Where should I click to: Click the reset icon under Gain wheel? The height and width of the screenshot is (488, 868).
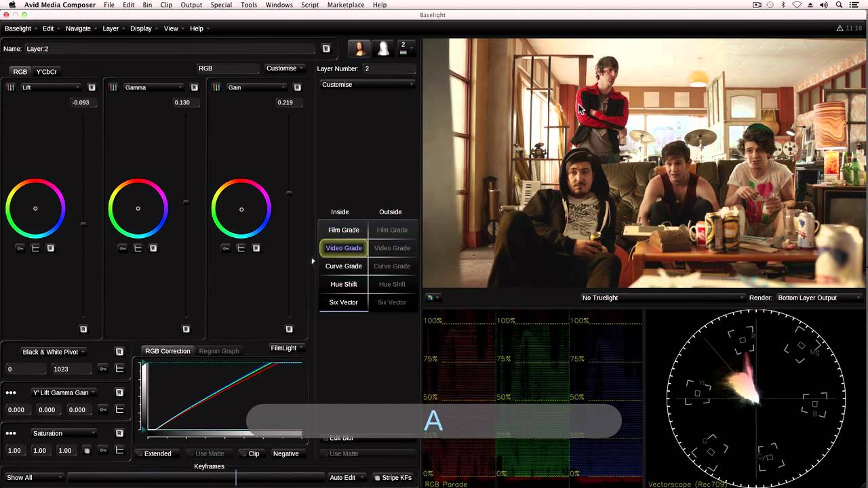pos(256,248)
